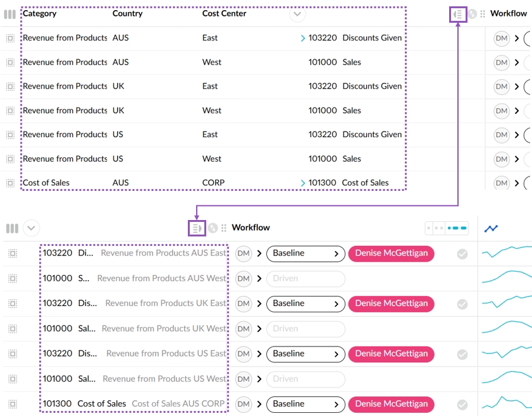
Task: Open the Baseline dropdown in the Cost of Sales row
Action: pos(306,404)
